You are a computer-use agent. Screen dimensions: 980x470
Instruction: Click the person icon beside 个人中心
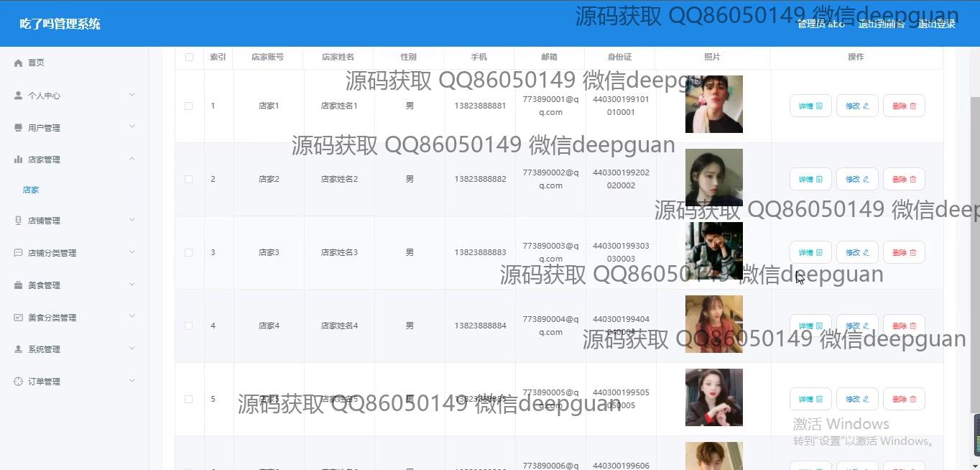19,96
